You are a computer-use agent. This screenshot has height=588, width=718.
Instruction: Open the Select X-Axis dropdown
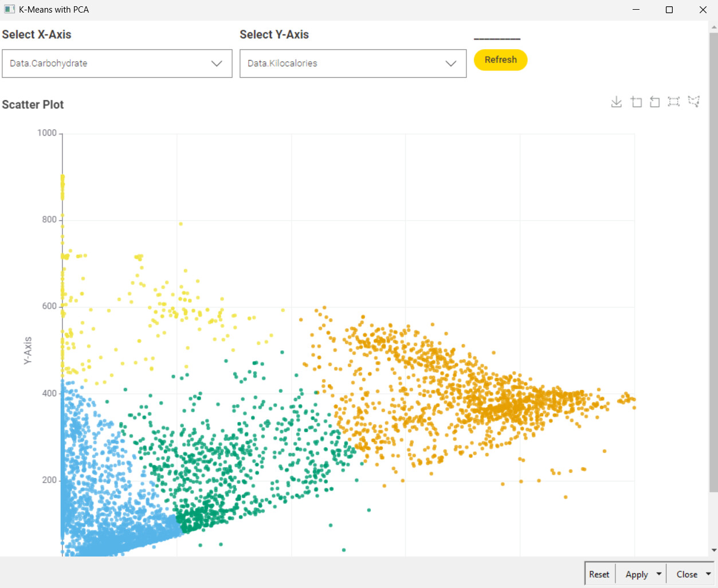pyautogui.click(x=117, y=64)
